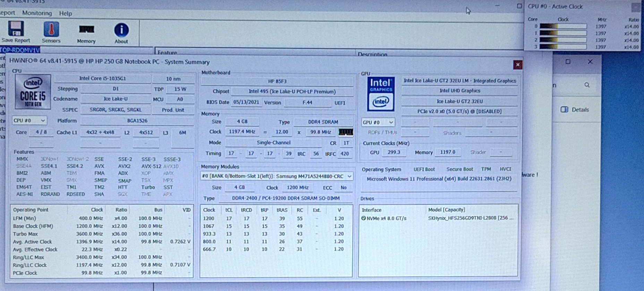
Task: Click the 10 nm process field
Action: [x=173, y=79]
